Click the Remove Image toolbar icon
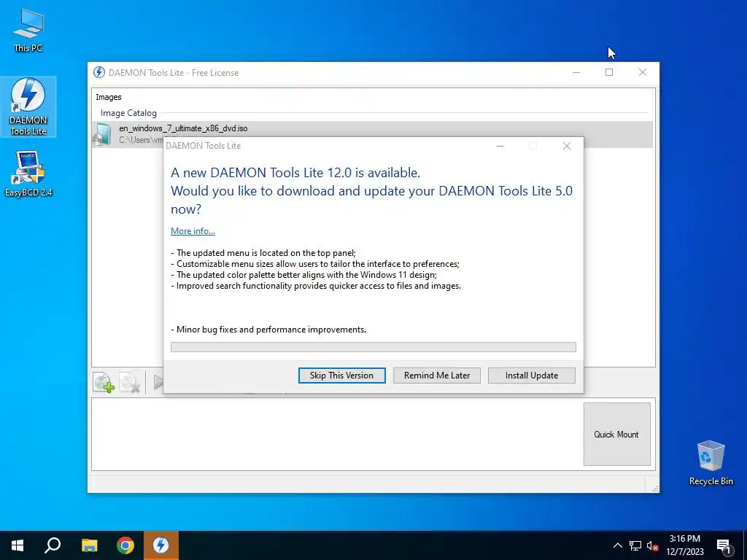The width and height of the screenshot is (747, 560). [x=129, y=382]
